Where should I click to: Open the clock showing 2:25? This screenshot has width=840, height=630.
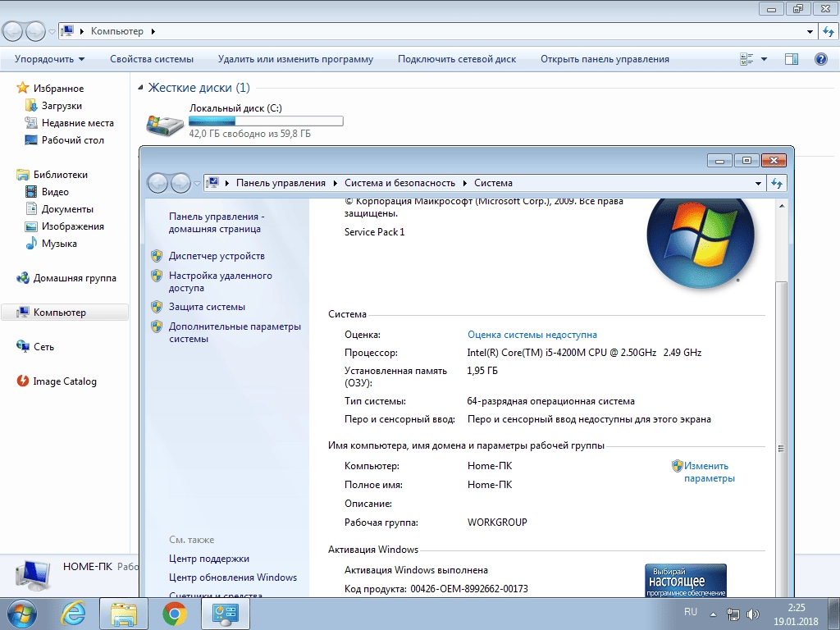tap(796, 614)
